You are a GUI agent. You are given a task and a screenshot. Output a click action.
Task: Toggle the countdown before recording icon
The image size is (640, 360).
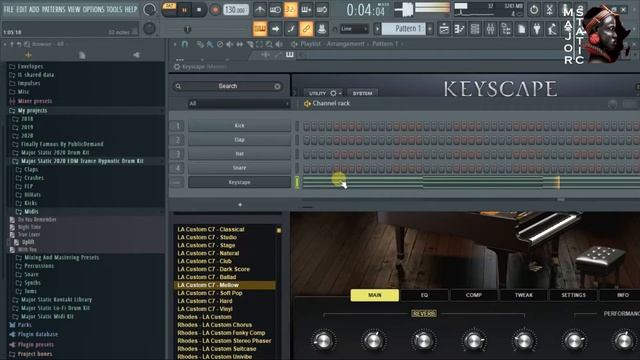click(x=291, y=10)
